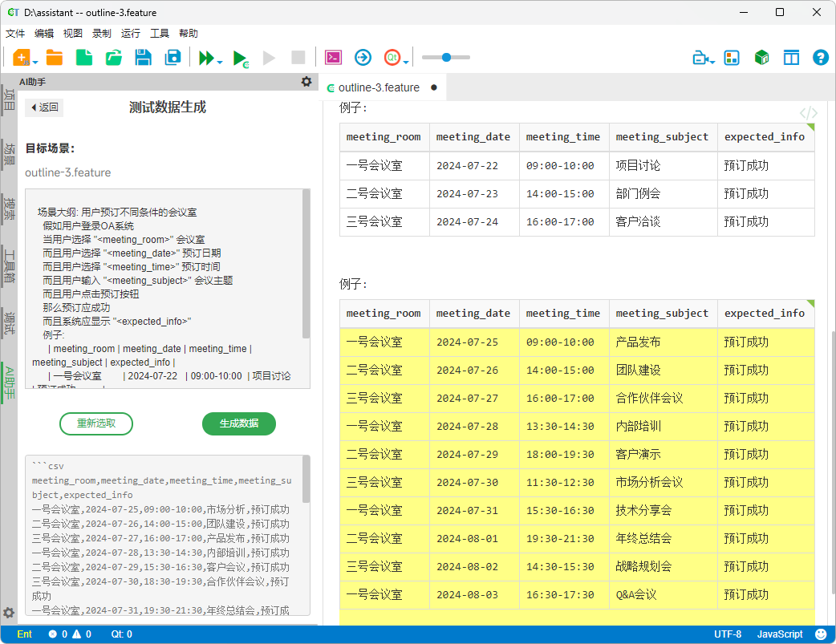Switch to the 调试 sidebar tab
Viewport: 836px width, 644px height.
(x=9, y=323)
